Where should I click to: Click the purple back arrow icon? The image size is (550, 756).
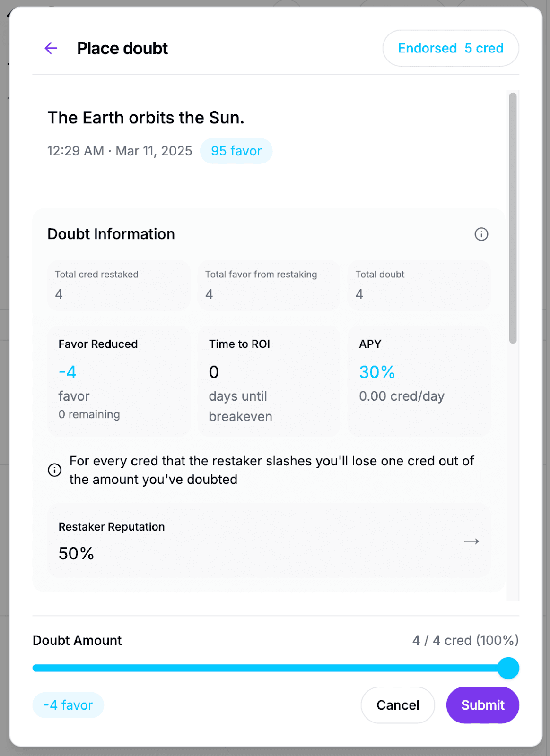51,48
